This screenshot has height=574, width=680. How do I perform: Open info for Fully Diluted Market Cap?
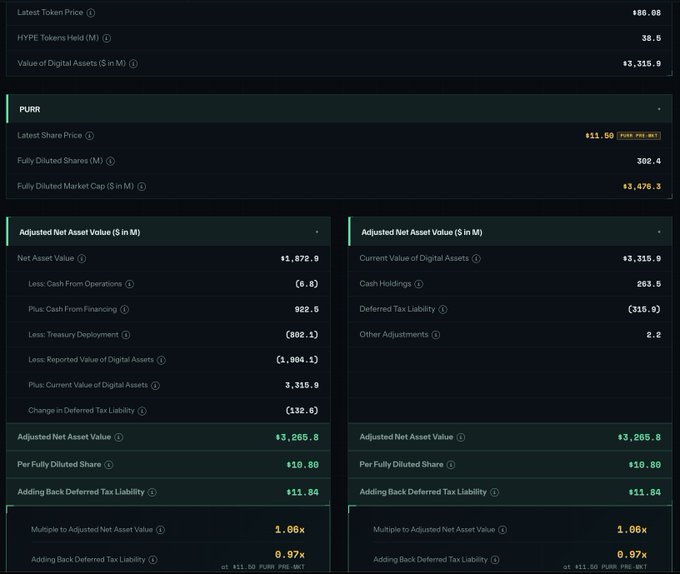click(x=142, y=186)
